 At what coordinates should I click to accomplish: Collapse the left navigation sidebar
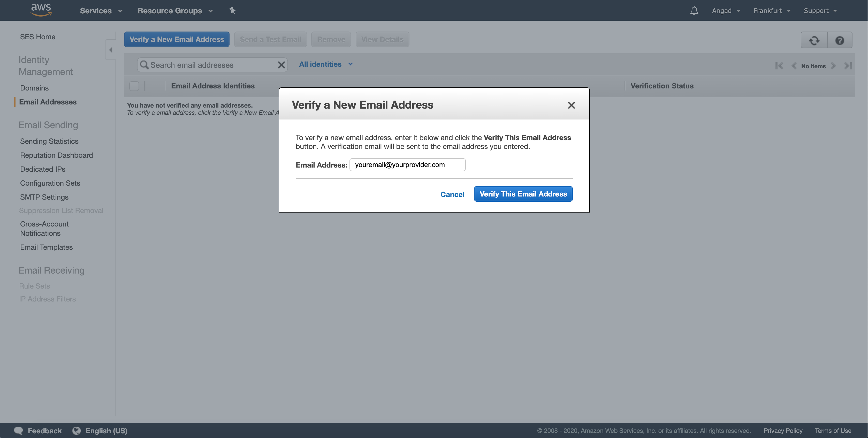[111, 50]
